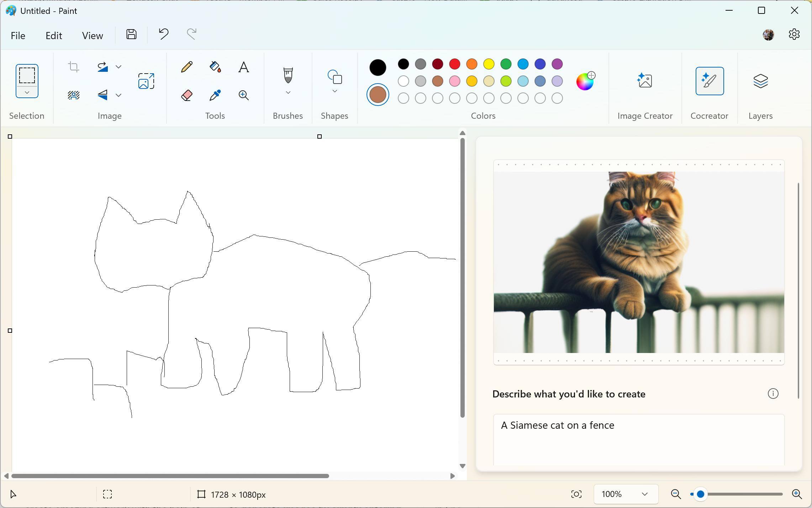812x508 pixels.
Task: Toggle the Layers panel
Action: tap(760, 81)
